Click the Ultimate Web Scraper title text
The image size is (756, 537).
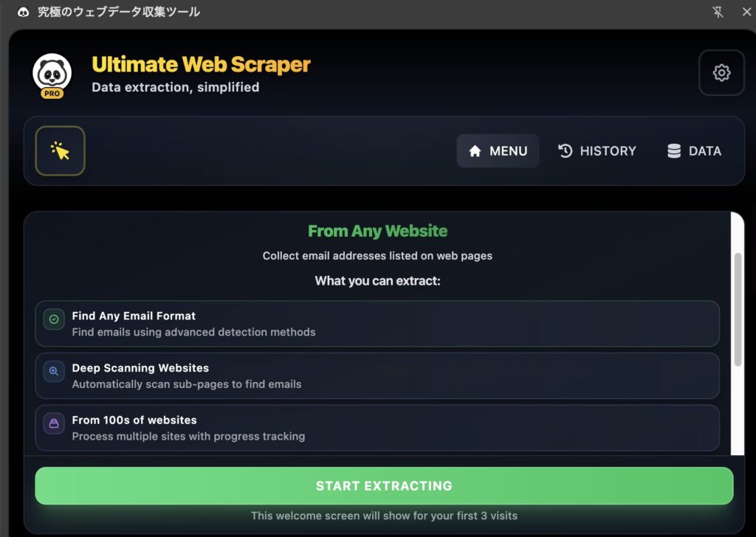tap(201, 65)
